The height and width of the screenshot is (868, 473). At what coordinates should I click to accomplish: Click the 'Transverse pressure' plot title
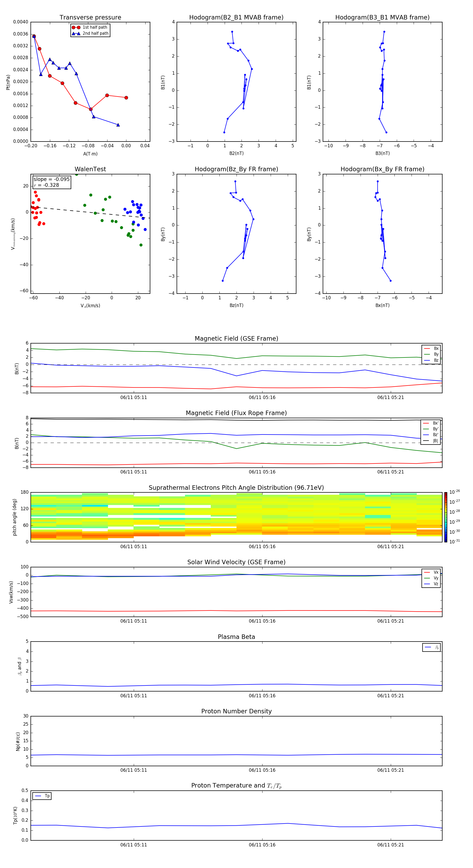[x=90, y=18]
